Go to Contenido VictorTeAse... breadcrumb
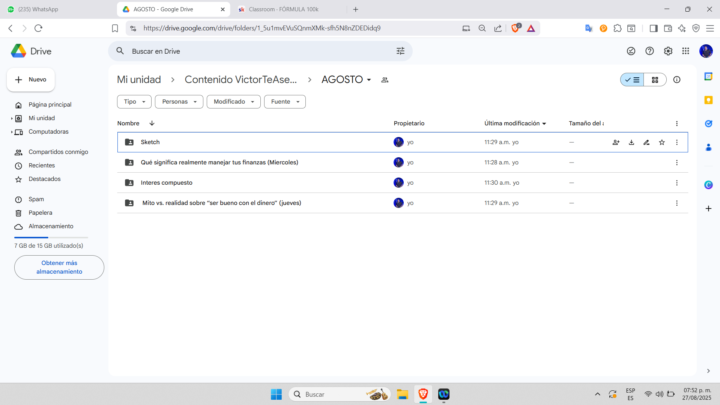Screen dimensions: 720x405 tap(241, 79)
